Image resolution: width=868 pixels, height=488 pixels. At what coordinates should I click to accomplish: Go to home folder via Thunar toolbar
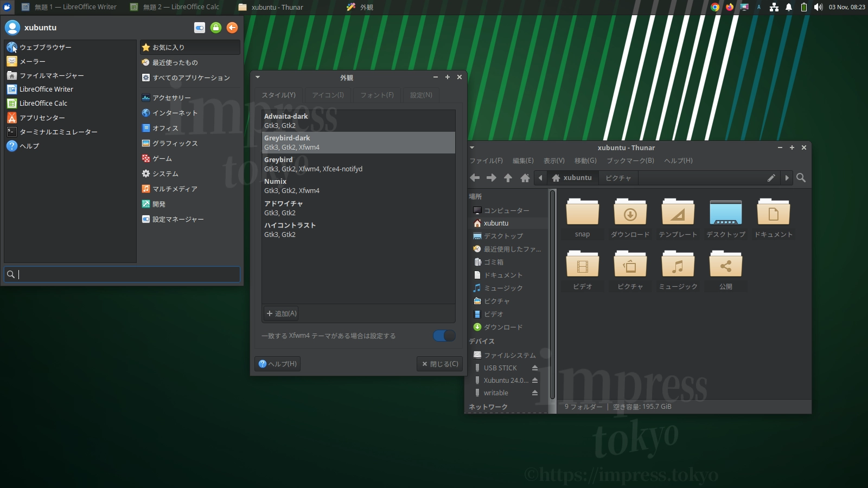click(x=525, y=178)
